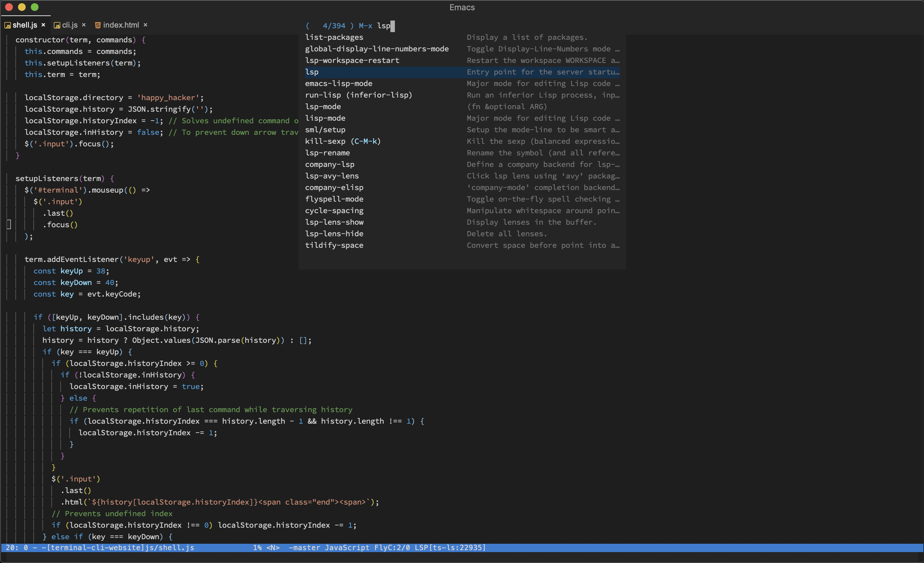The image size is (924, 563).
Task: Choose the highlighted lsp command entry
Action: point(312,72)
